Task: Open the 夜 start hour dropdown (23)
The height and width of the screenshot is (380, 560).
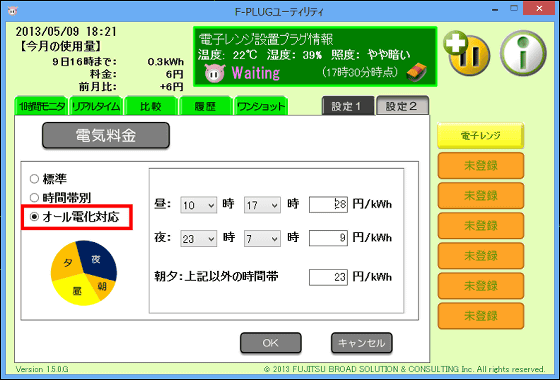Action: tap(198, 238)
